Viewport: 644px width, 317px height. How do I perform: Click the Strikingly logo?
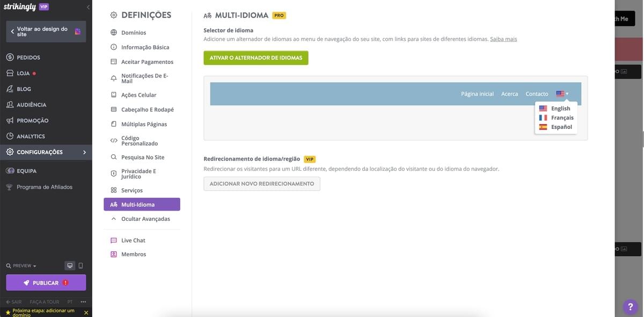pos(20,6)
